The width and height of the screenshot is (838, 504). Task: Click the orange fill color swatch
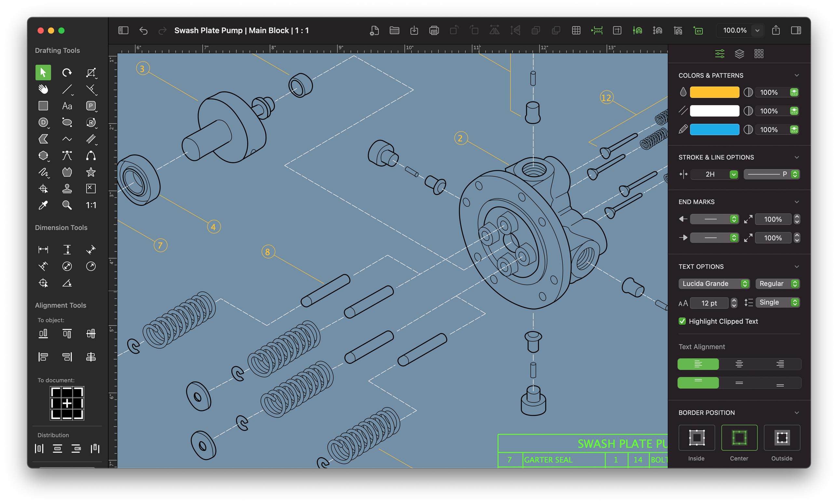714,92
